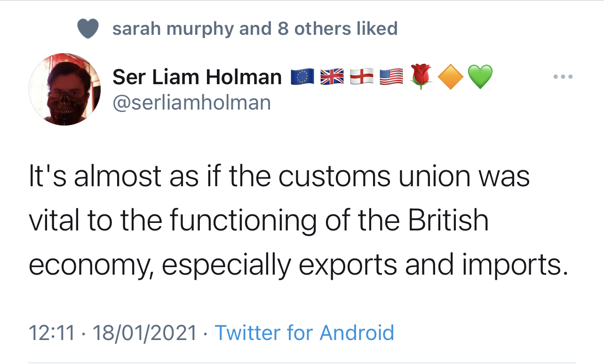Click the grey heart liked icon
Image resolution: width=604 pixels, height=364 pixels.
(x=88, y=29)
